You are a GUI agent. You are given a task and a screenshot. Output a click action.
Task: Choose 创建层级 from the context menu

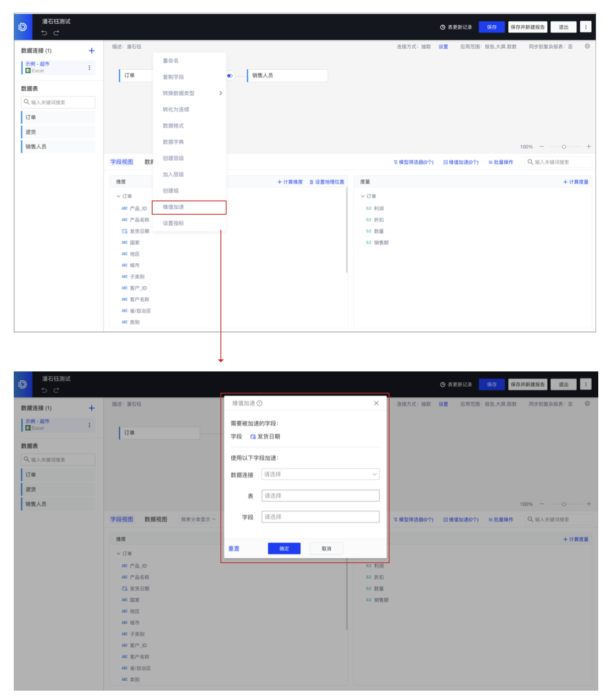coord(173,158)
